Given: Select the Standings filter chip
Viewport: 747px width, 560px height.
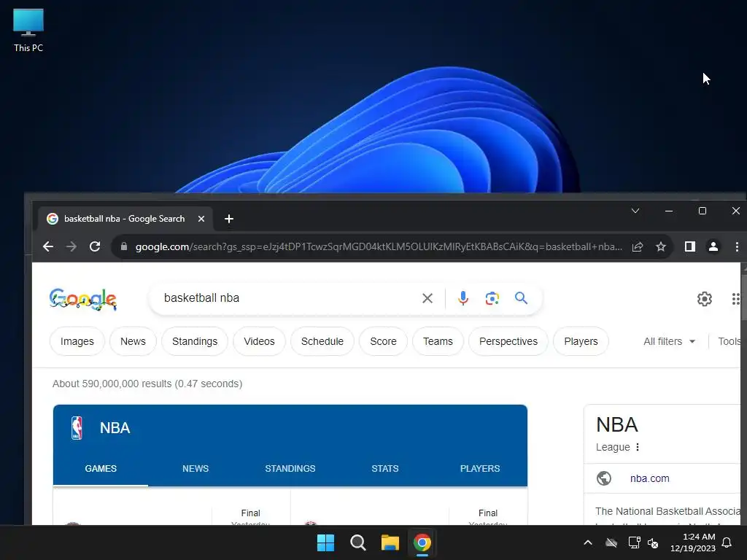Looking at the screenshot, I should [x=195, y=341].
